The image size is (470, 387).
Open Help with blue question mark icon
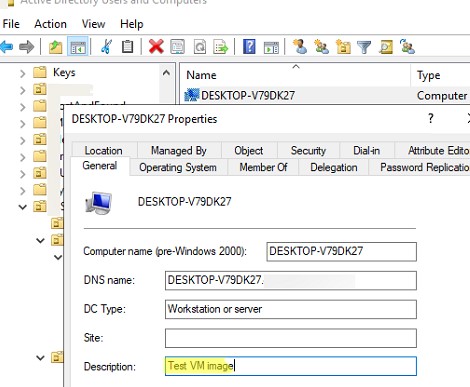pyautogui.click(x=249, y=47)
